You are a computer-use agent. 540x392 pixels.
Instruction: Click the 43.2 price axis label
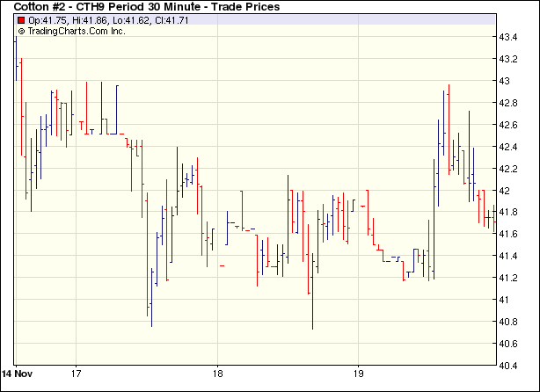click(508, 60)
